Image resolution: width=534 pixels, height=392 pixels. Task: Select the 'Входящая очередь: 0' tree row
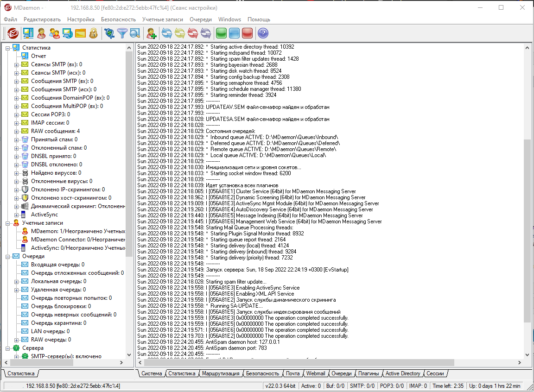click(x=57, y=265)
